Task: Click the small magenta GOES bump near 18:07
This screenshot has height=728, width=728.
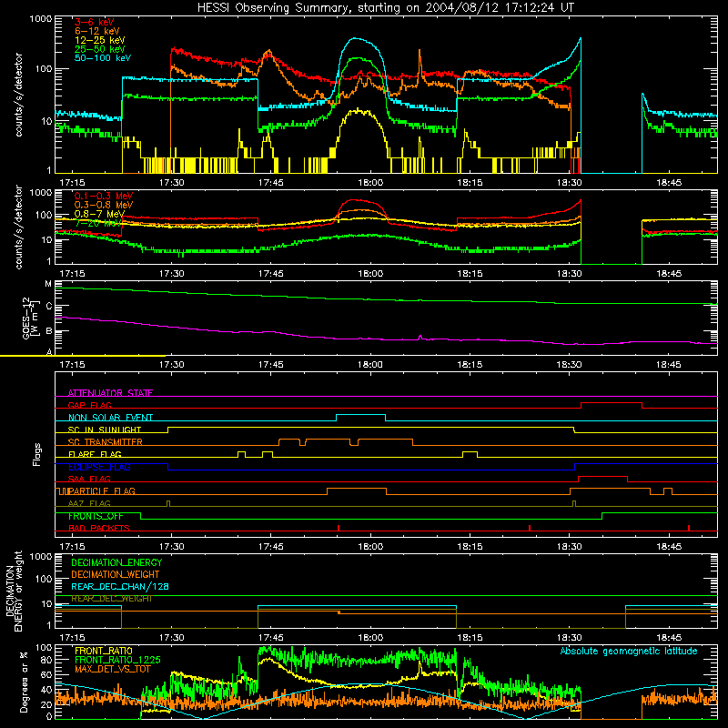Action: pos(420,337)
